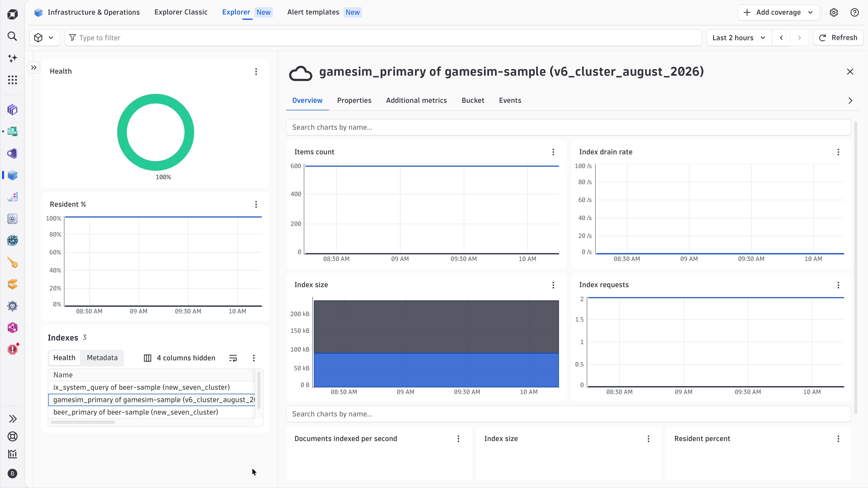868x488 pixels.
Task: Open Index requests chart options menu
Action: (x=838, y=285)
